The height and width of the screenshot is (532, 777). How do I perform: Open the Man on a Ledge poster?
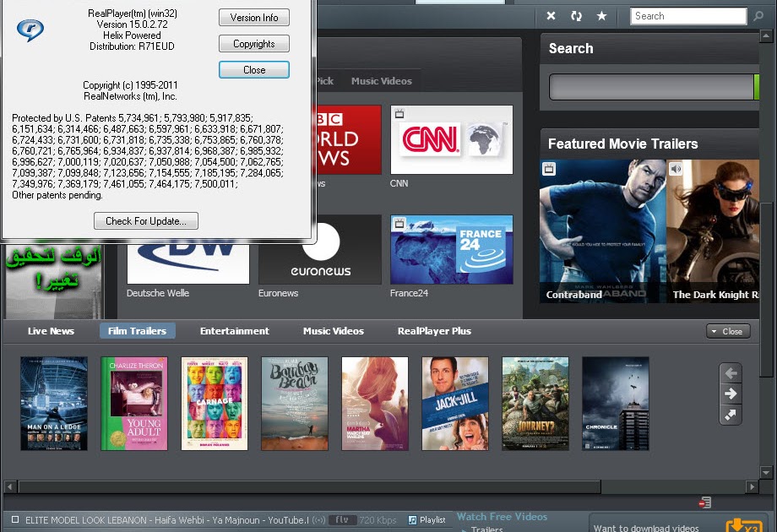coord(54,404)
